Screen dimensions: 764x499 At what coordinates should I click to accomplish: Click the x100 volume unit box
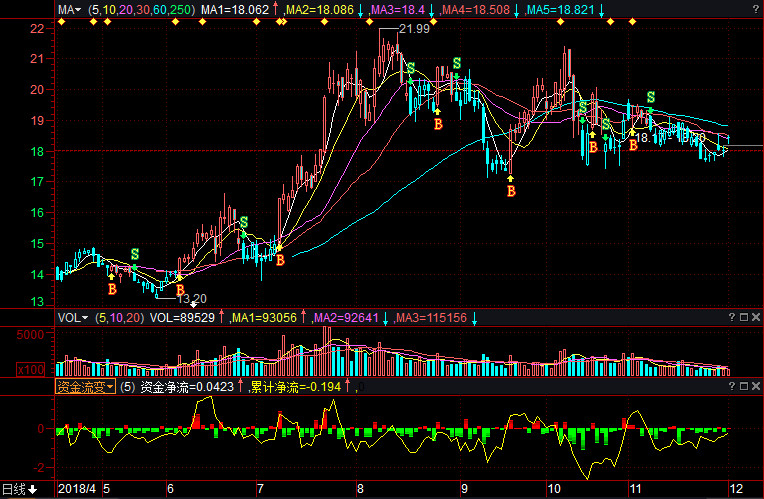point(31,369)
